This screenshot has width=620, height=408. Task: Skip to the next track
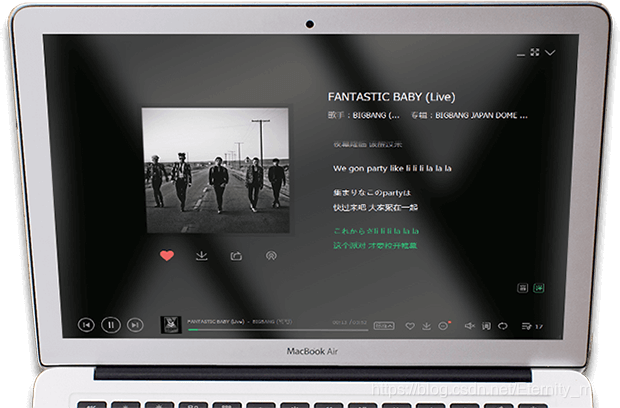[x=135, y=325]
